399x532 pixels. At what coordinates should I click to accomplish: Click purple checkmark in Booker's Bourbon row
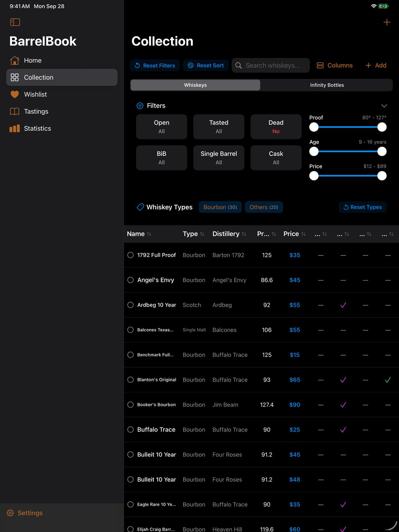tap(343, 405)
